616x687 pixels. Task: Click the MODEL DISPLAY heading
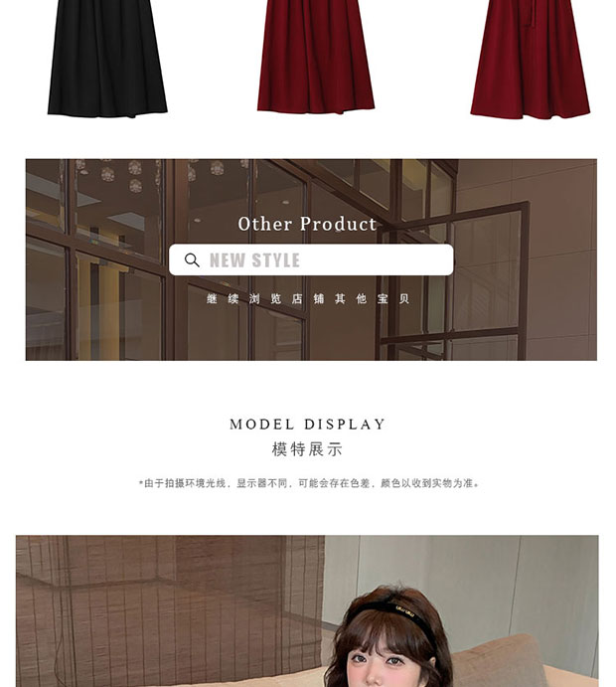307,425
